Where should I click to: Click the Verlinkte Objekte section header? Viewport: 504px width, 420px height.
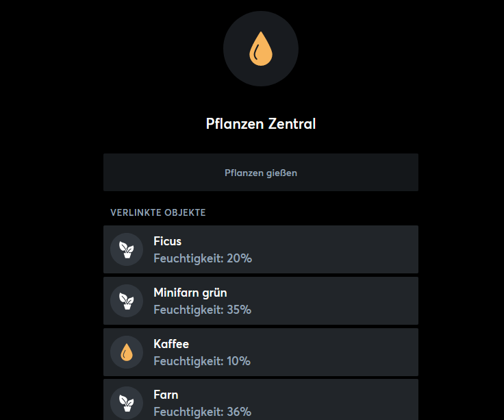(x=158, y=212)
